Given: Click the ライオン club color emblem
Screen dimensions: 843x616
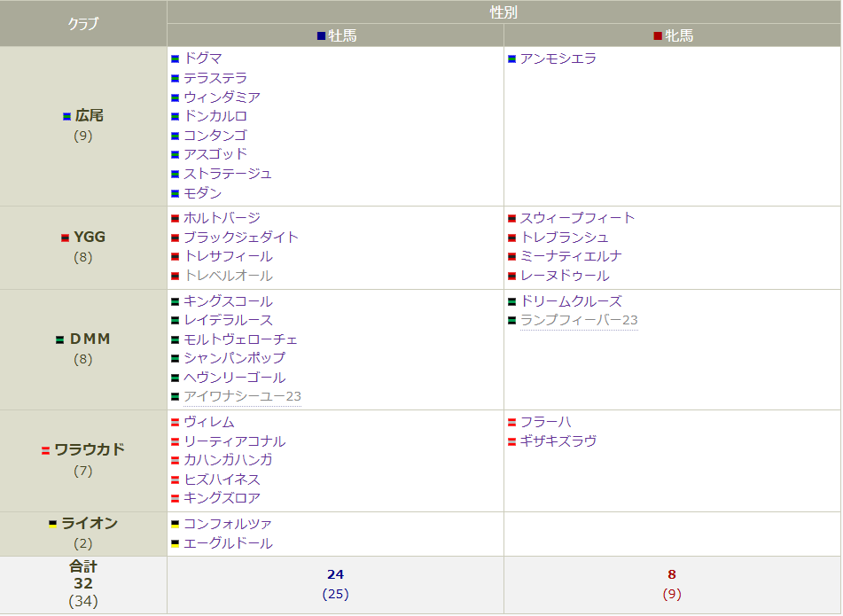Looking at the screenshot, I should pos(51,523).
